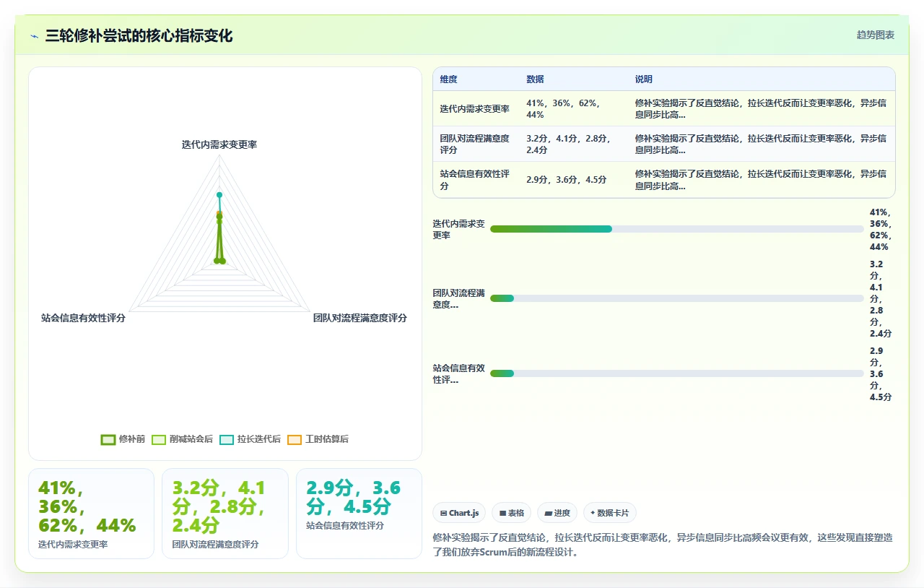Click the description in the 迭代内需求变更率 row

click(761, 109)
